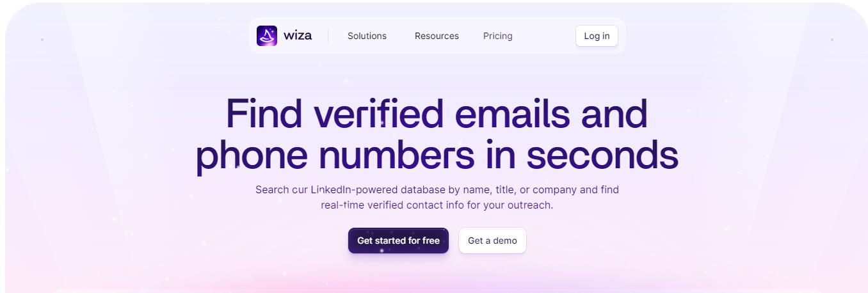This screenshot has width=868, height=293.
Task: Sign in using the header Log in
Action: 597,36
